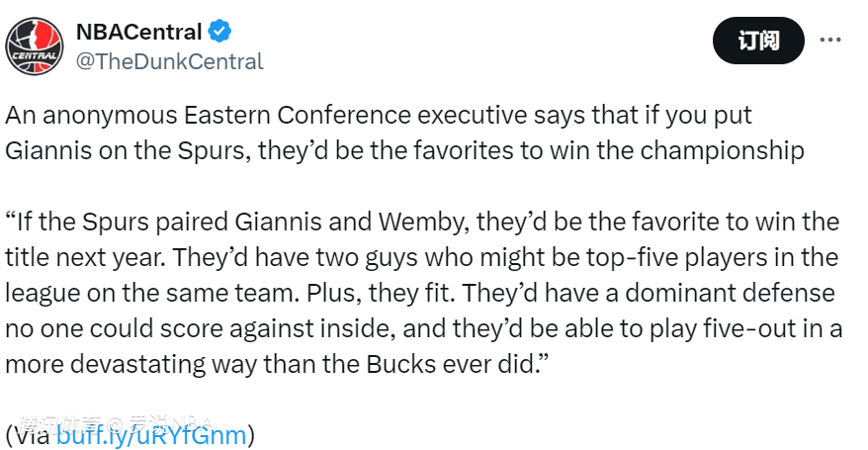
Task: Follow the buff.ly/uRYfGnm link
Action: (151, 435)
